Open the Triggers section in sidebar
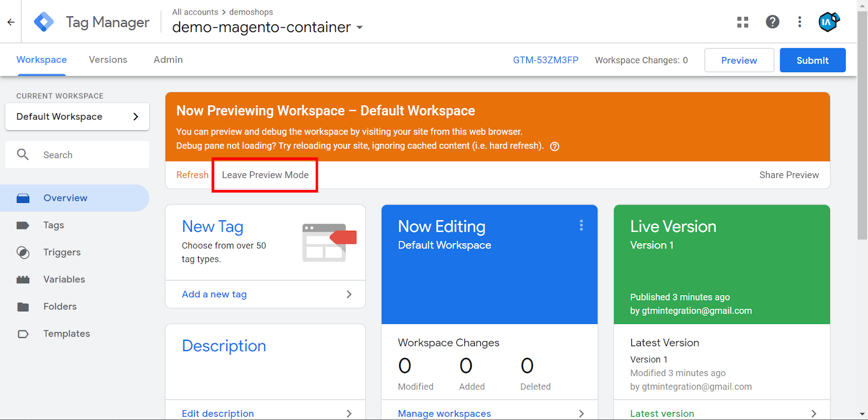This screenshot has width=868, height=420. tap(62, 252)
